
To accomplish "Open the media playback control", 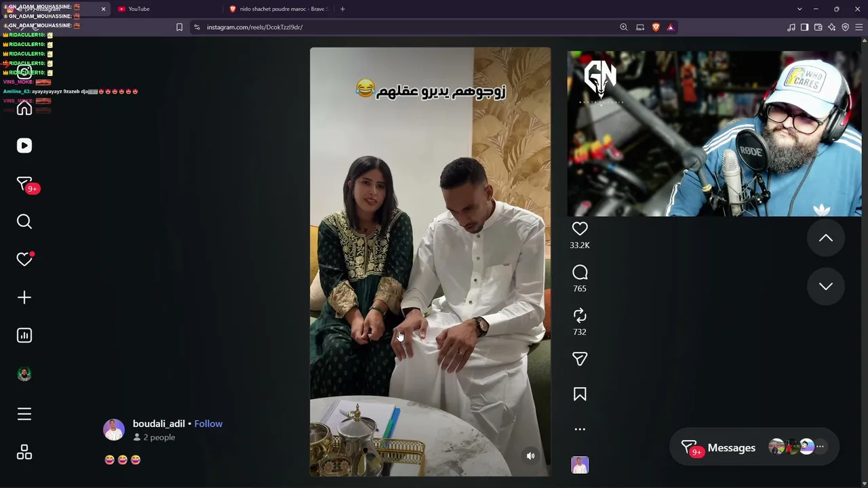I will point(791,27).
